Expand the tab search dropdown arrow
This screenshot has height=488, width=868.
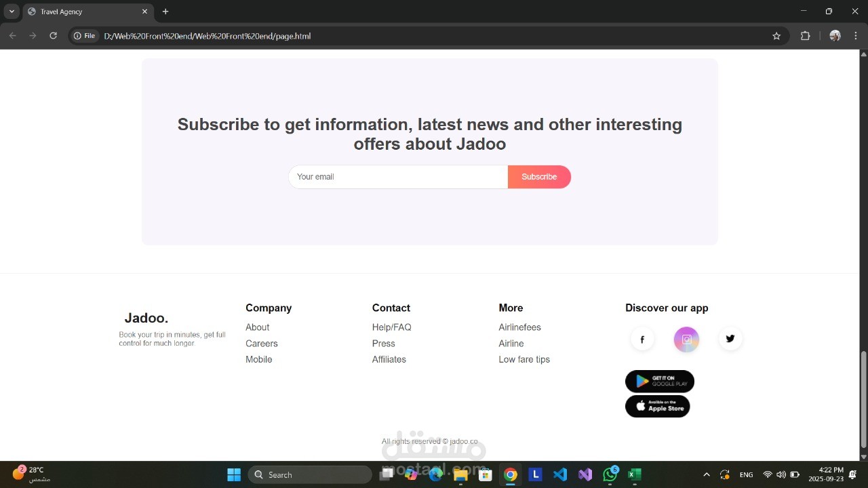coord(12,12)
